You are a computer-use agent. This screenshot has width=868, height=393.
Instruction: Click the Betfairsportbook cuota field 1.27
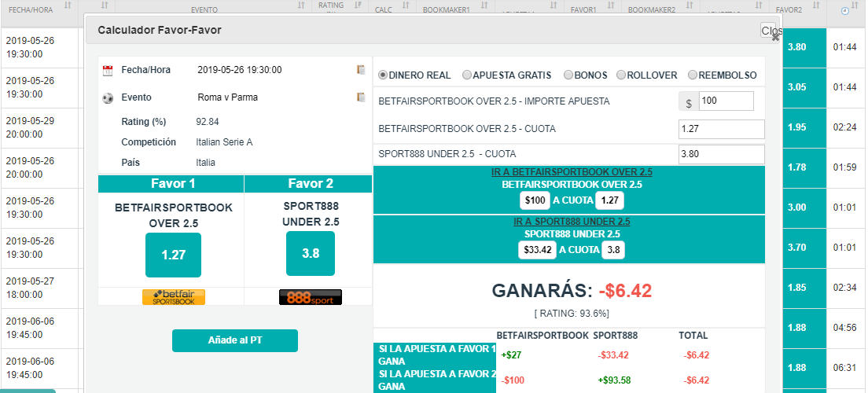point(721,129)
